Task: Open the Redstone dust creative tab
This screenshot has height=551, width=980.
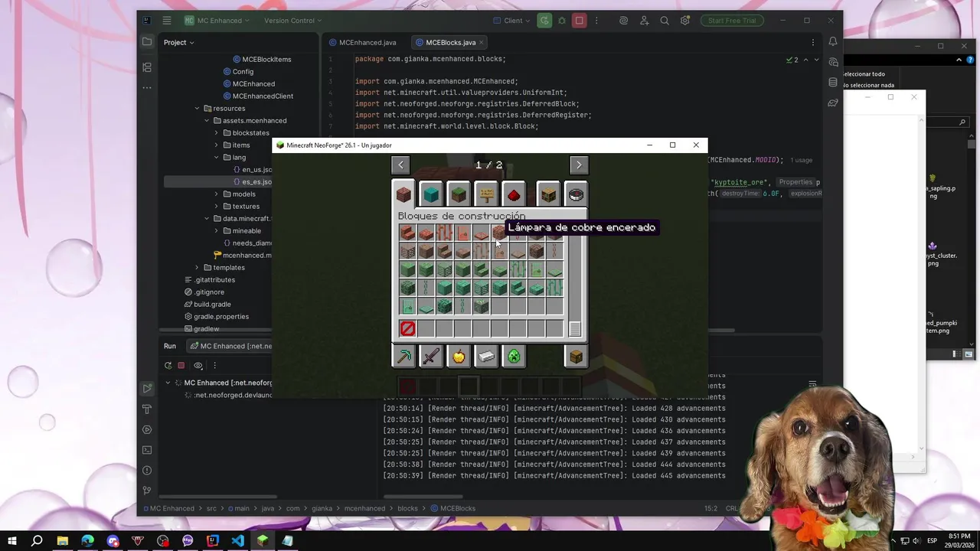Action: (514, 194)
